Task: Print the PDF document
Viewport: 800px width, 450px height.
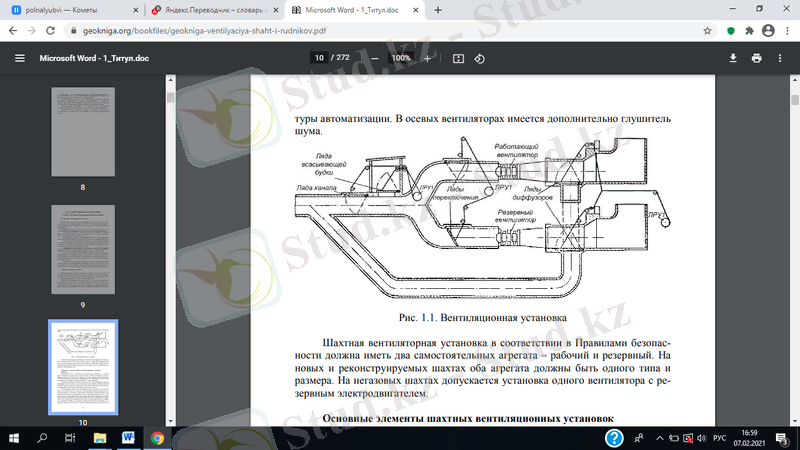Action: (757, 58)
